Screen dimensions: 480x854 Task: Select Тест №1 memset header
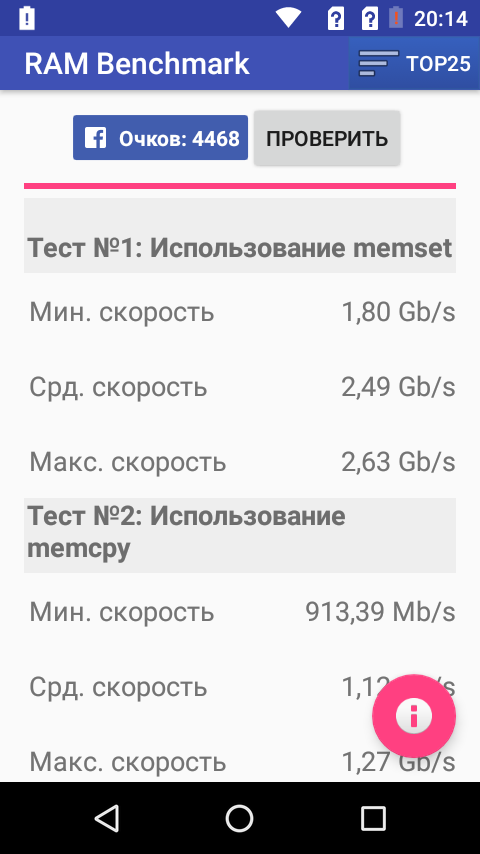pos(240,235)
